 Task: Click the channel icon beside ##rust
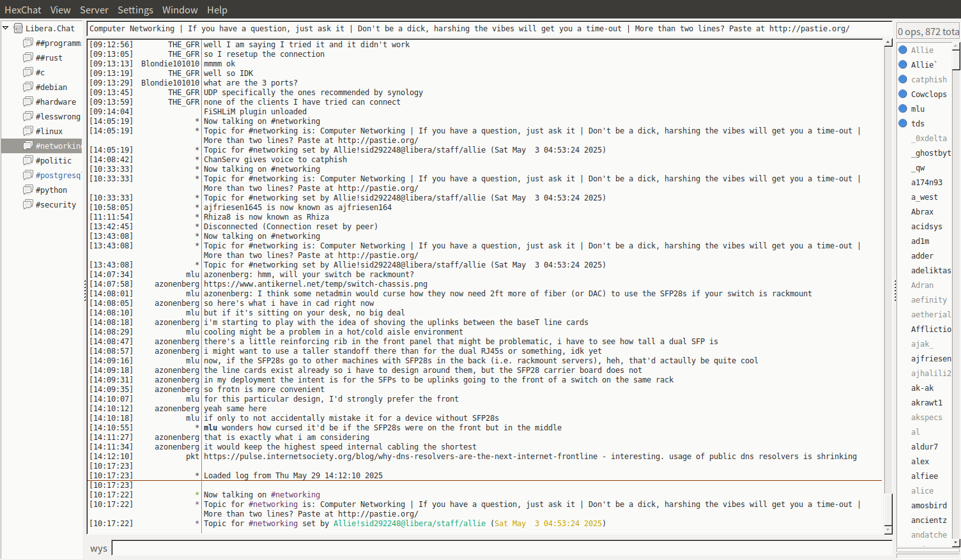click(x=27, y=57)
